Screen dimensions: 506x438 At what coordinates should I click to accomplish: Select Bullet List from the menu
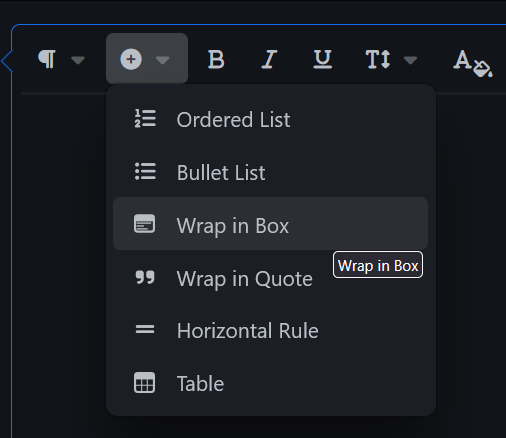point(270,172)
